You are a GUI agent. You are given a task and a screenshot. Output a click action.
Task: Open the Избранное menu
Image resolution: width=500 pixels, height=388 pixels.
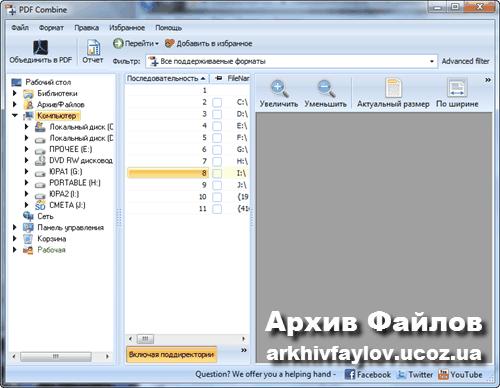[127, 28]
